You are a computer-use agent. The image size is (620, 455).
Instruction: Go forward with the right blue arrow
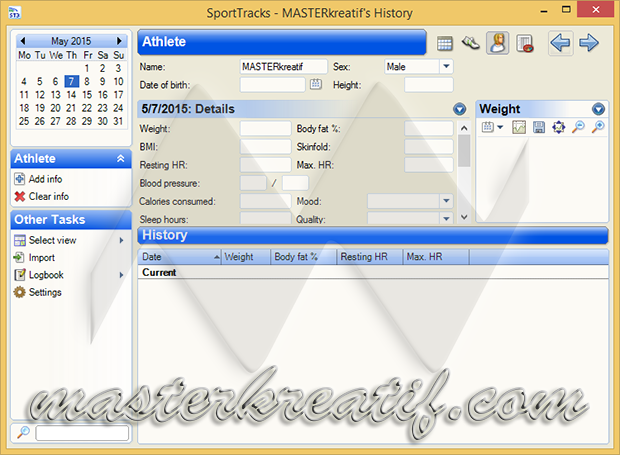coord(589,42)
